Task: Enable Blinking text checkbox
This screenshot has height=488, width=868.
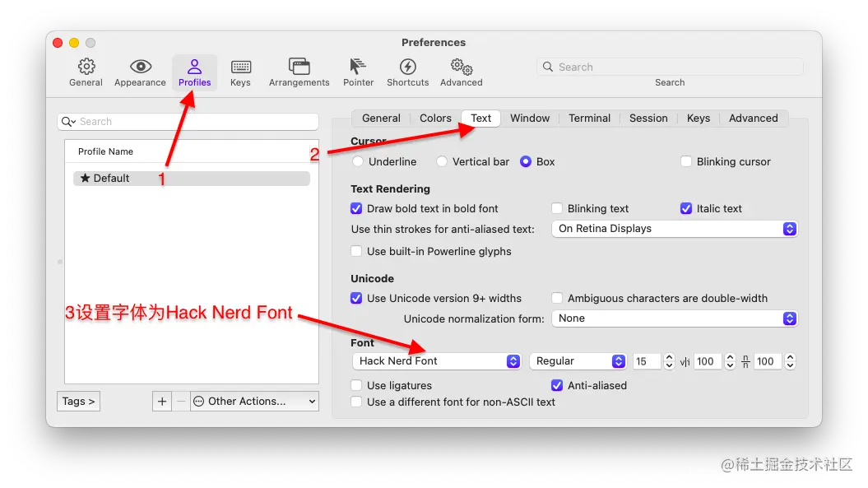Action: (557, 209)
